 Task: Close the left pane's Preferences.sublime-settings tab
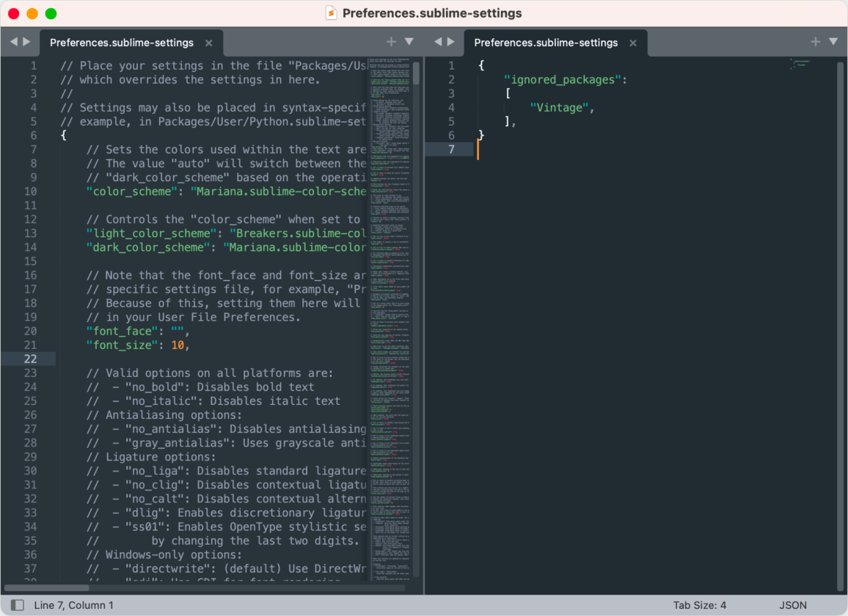pos(209,43)
